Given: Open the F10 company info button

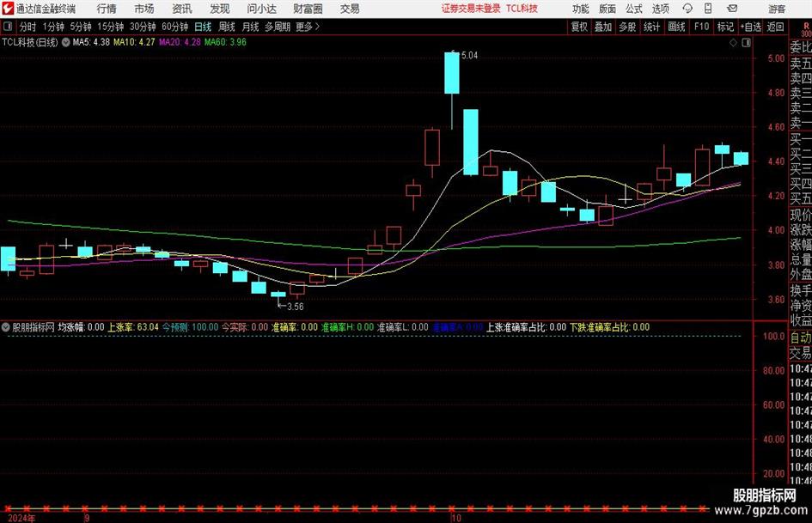Looking at the screenshot, I should coord(701,27).
